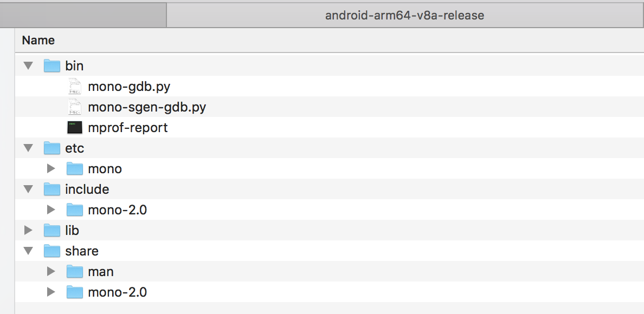Screen dimensions: 644x314
Task: Click the mono-gdb.py Python script icon
Action: [x=74, y=86]
